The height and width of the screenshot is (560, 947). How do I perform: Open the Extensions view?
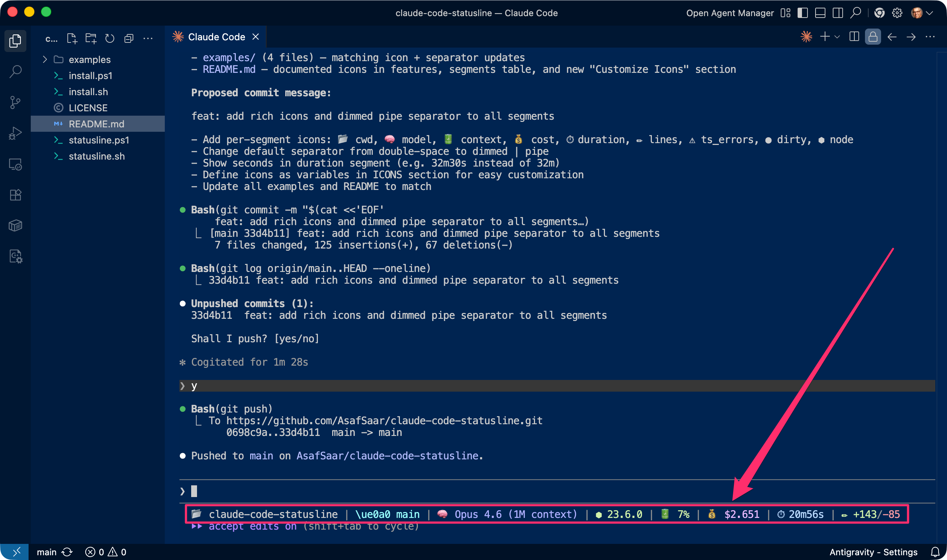15,195
